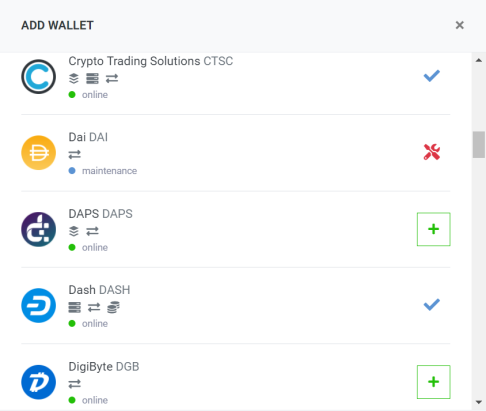This screenshot has width=486, height=411.
Task: Add the DAPS wallet with plus button
Action: (434, 229)
